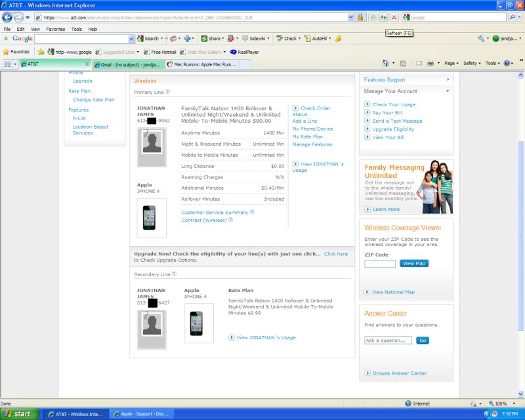Click secondary line iPhone 4 thumbnail
The height and width of the screenshot is (420, 525).
199,324
